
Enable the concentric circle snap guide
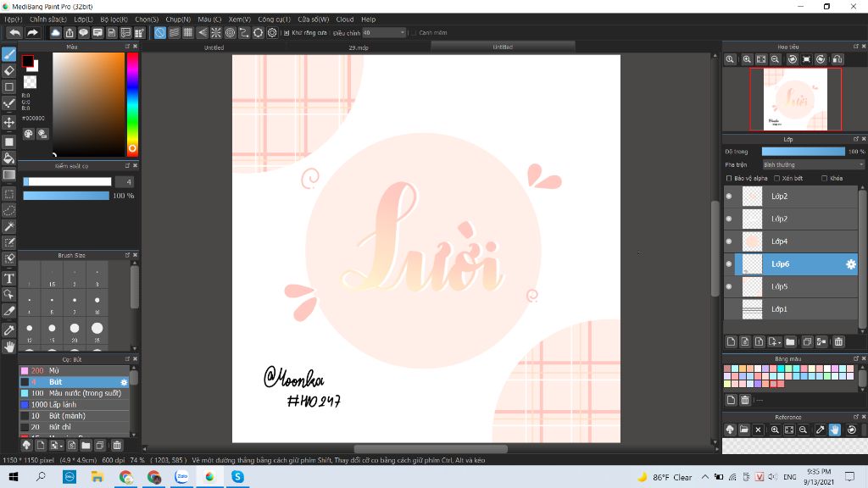click(231, 33)
